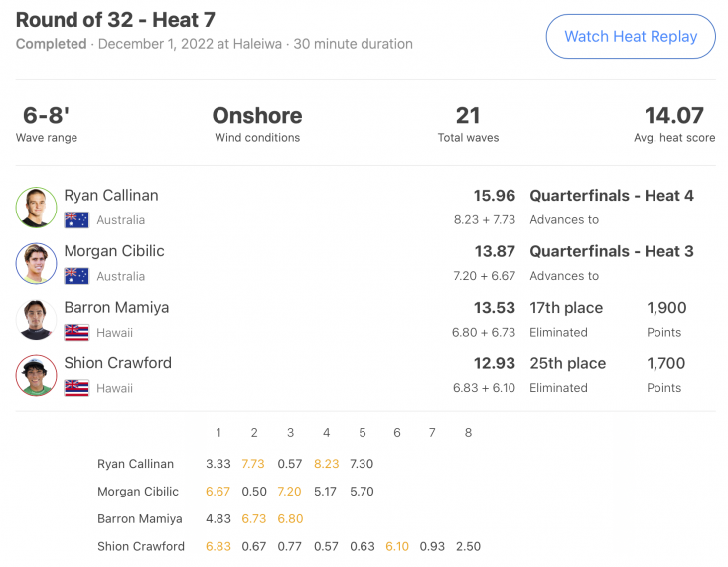Open Morgan Cibilic name link
The image size is (728, 567).
coord(114,251)
